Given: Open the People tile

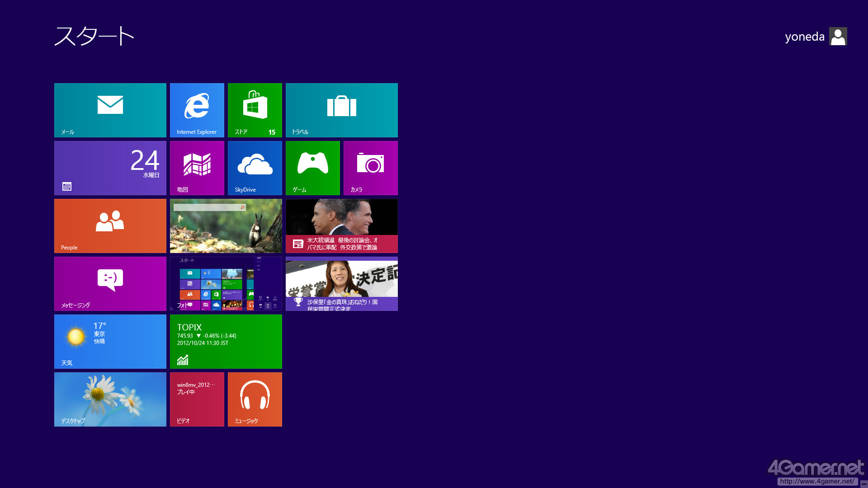Looking at the screenshot, I should coord(110,225).
